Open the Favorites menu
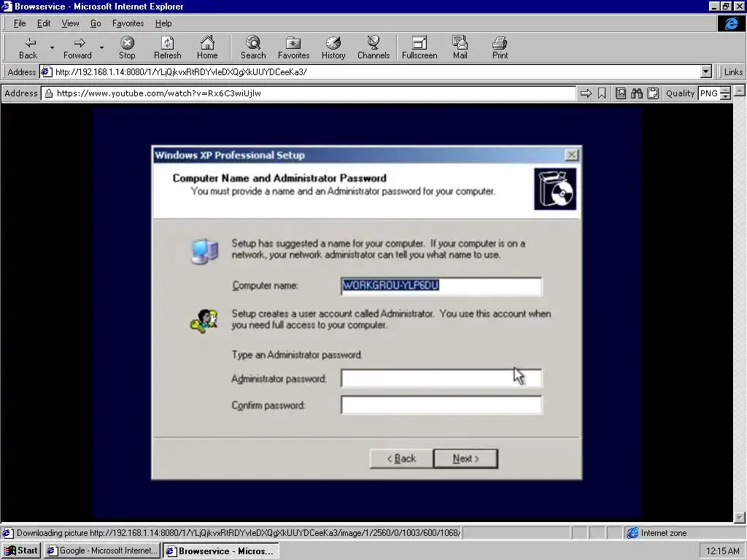Viewport: 747px width, 560px height. 128,23
